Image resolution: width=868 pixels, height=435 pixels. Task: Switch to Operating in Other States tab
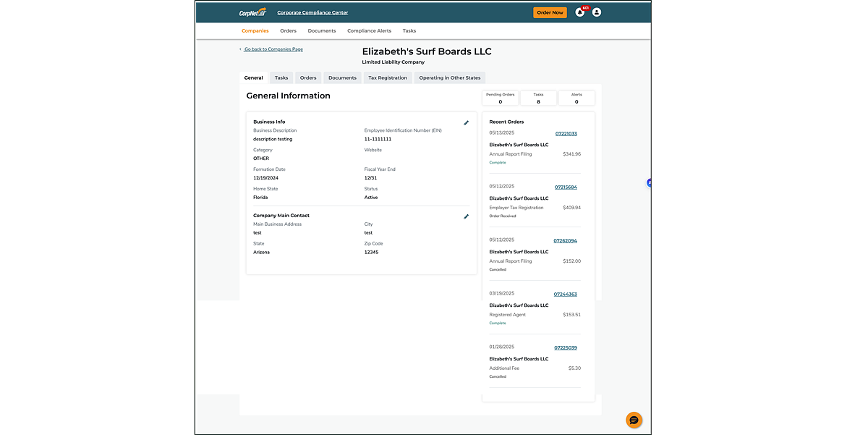pyautogui.click(x=450, y=77)
